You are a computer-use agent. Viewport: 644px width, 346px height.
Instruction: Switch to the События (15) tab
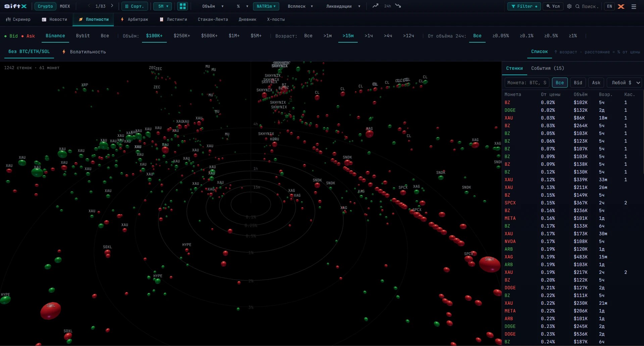[548, 68]
